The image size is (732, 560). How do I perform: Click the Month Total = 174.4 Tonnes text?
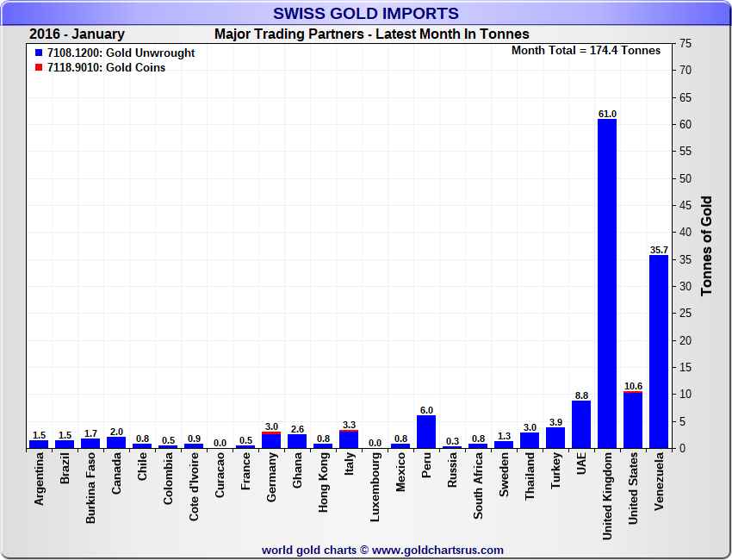coord(586,51)
